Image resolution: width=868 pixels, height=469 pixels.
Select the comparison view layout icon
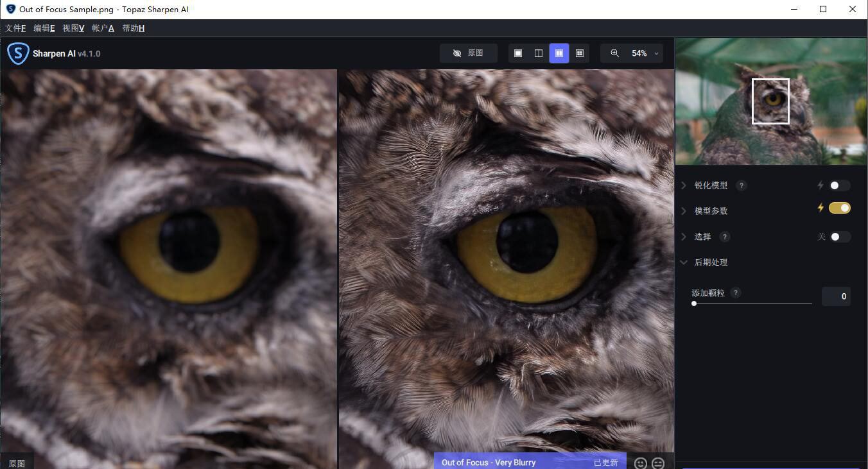coord(580,53)
